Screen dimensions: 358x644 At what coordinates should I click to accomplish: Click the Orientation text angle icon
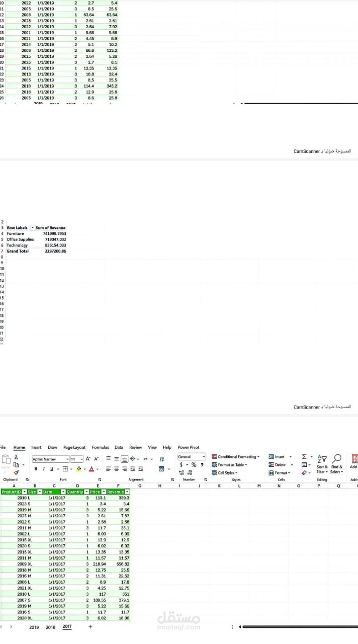click(133, 459)
